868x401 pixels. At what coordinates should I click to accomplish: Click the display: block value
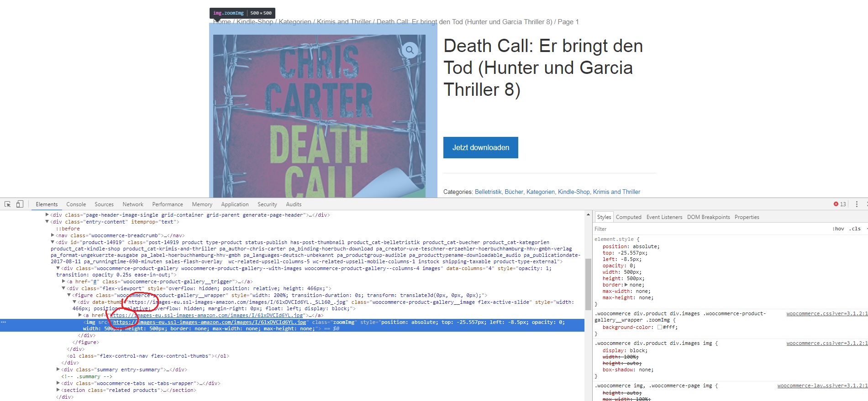(x=638, y=351)
